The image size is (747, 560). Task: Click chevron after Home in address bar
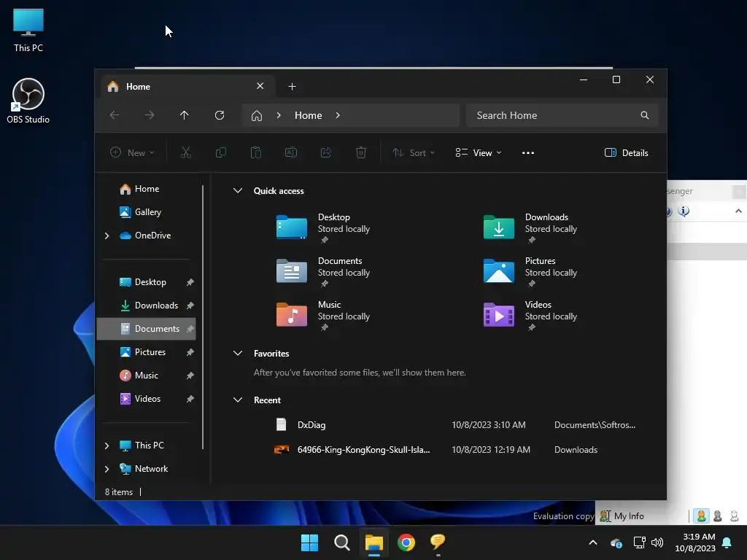point(338,115)
